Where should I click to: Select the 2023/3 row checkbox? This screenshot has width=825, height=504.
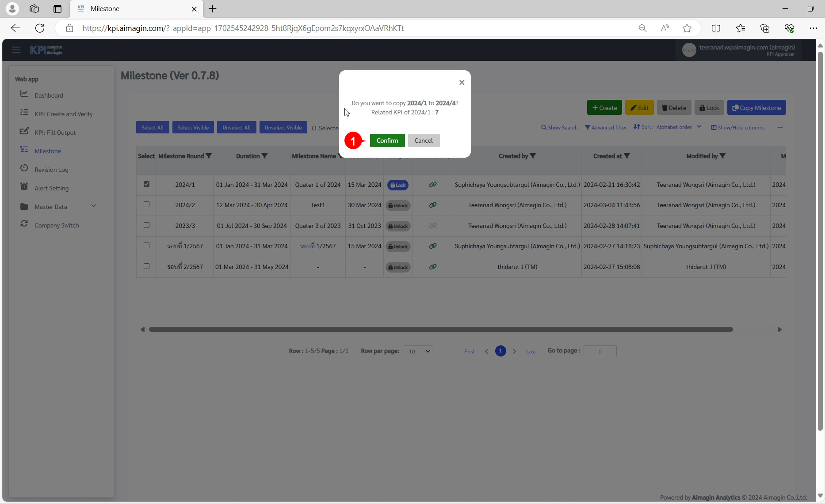(x=146, y=225)
